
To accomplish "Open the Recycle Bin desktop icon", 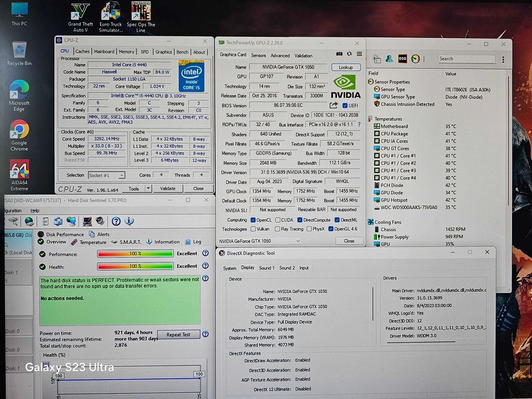I will 19,53.
